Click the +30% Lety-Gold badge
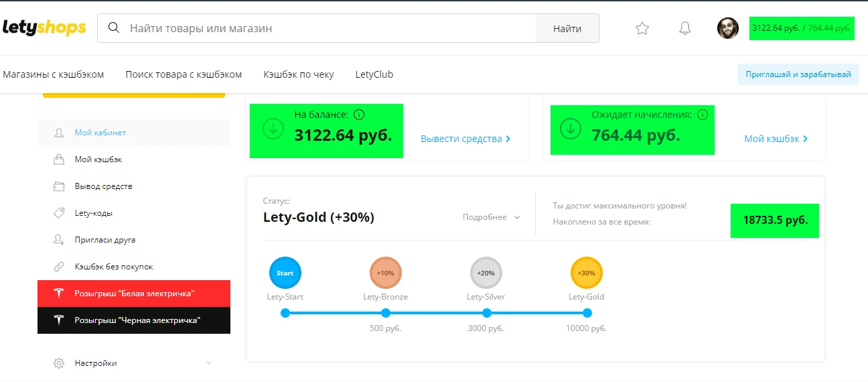Image resolution: width=868 pixels, height=382 pixels. 587,273
